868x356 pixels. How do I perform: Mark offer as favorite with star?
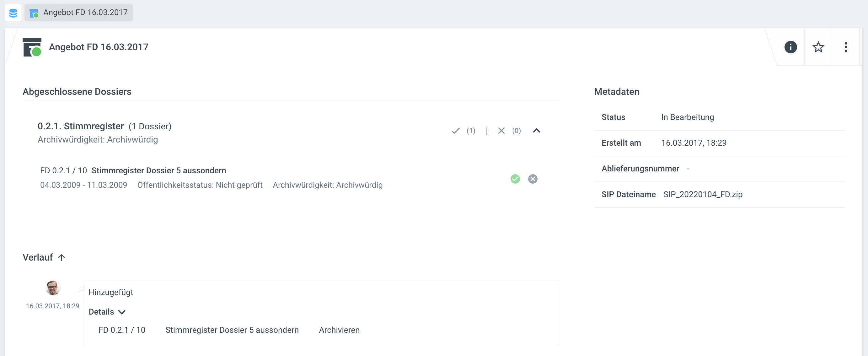click(818, 47)
